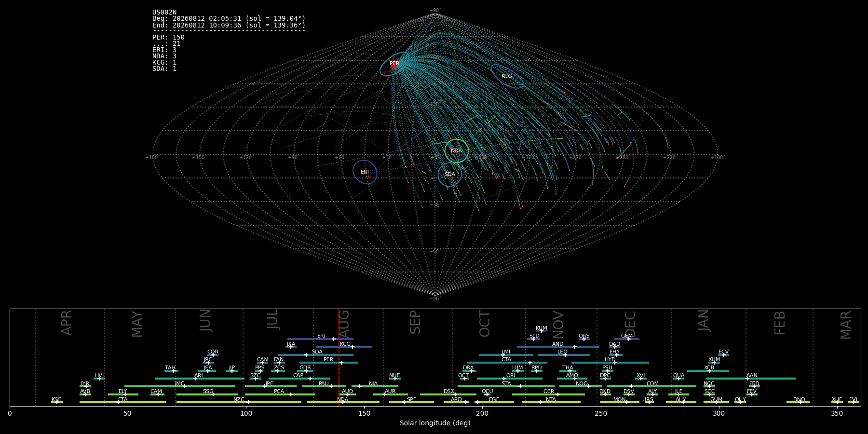
Task: Select the CTA shower bar in timeline
Action: point(507,363)
